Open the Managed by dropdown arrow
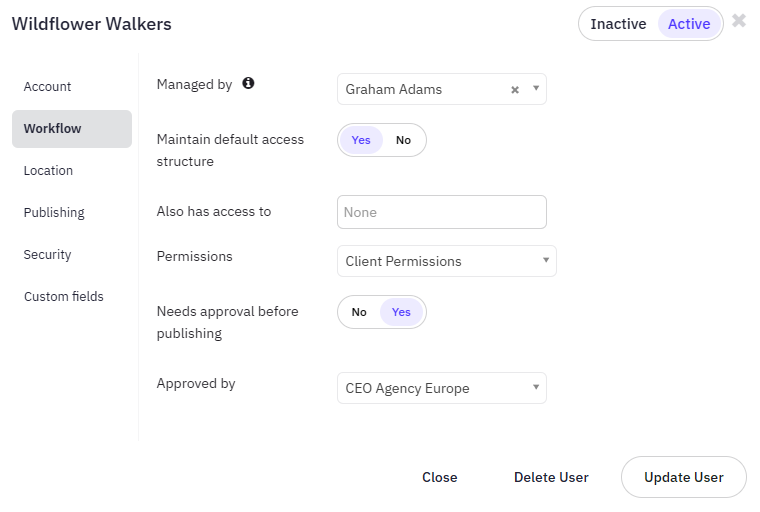Image resolution: width=760 pixels, height=512 pixels. tap(536, 88)
